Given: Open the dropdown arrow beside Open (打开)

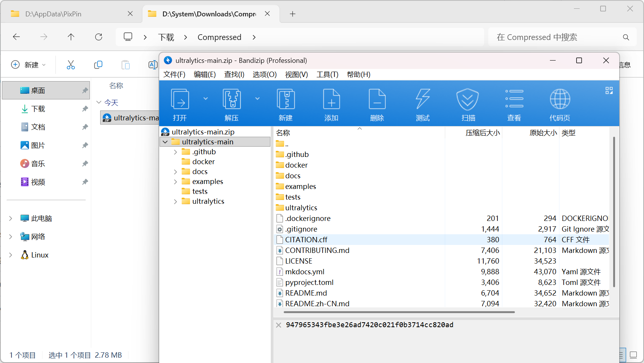Looking at the screenshot, I should click(x=206, y=99).
